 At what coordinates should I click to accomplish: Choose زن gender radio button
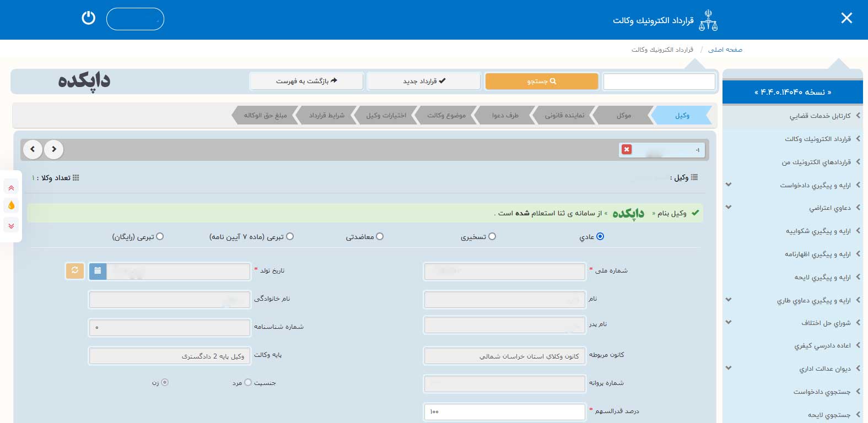click(165, 382)
